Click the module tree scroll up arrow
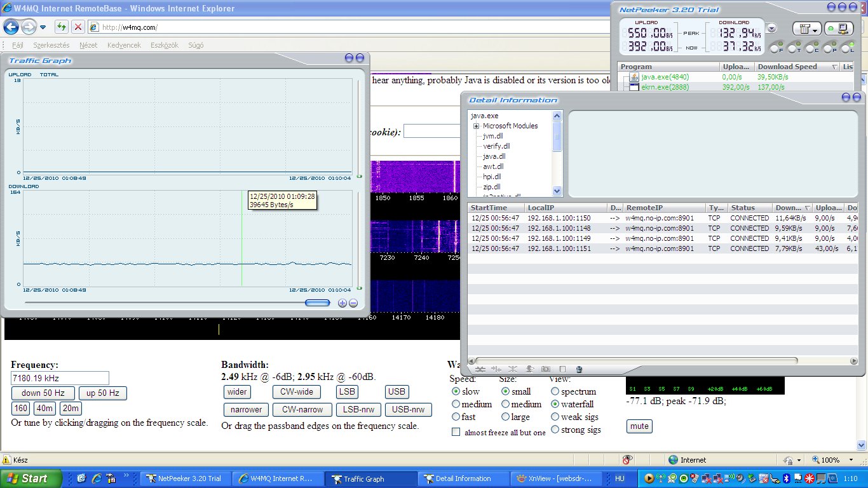 [557, 116]
